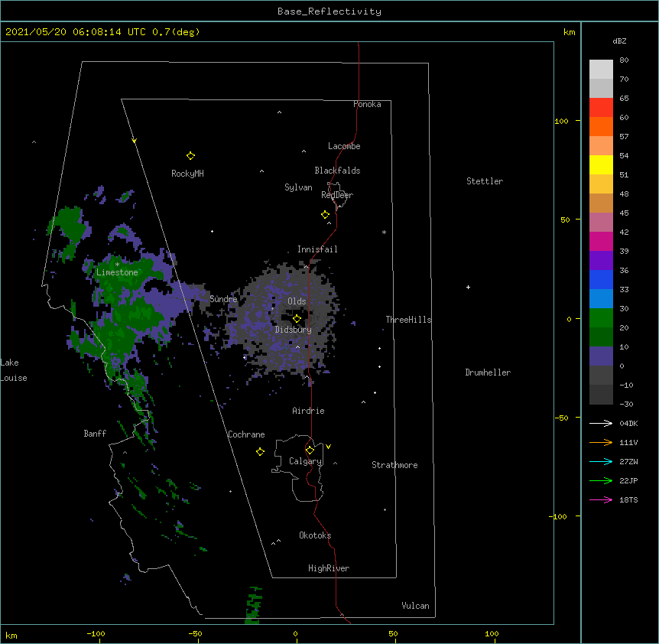Click the Base_Reflectivity title

click(329, 11)
